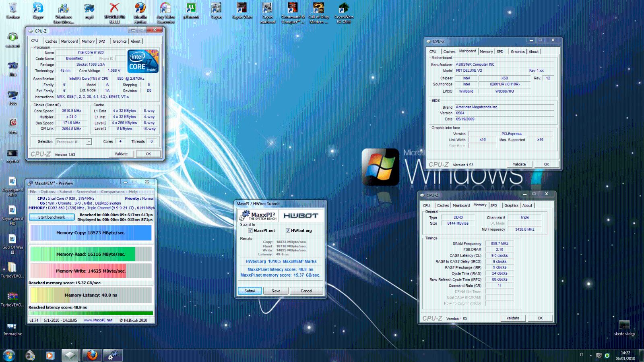Launch Call of Duty Modern Warfare shortcut
Viewport: 644px width, 362px height.
coord(318,13)
